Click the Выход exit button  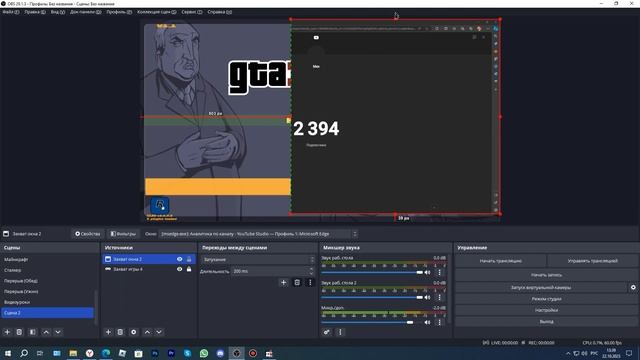[x=547, y=322]
